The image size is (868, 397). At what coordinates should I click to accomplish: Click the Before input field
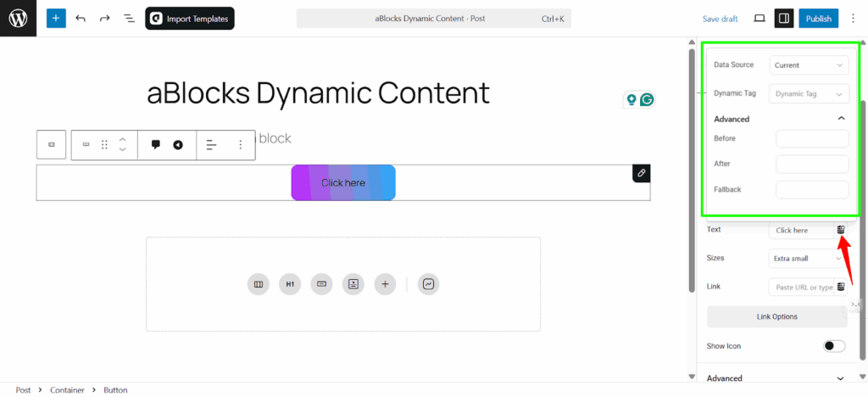pyautogui.click(x=812, y=138)
